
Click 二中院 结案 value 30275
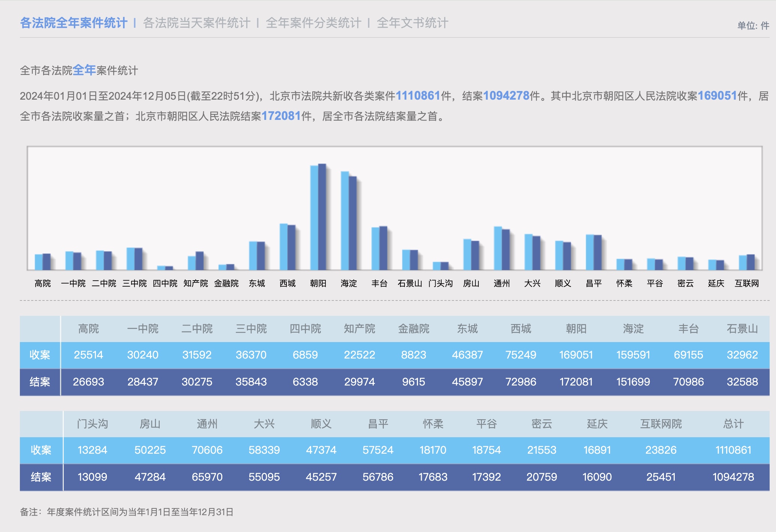197,382
